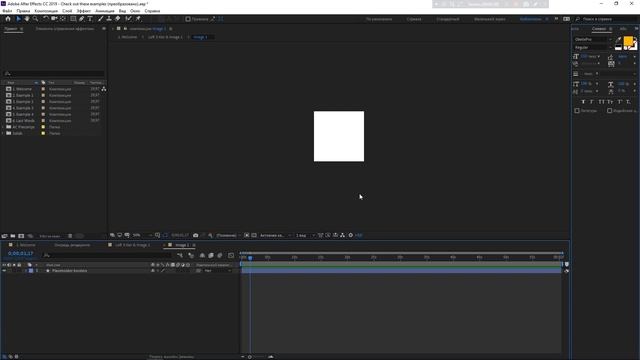
Task: Click the Home icon in the toolbar
Action: (8, 19)
